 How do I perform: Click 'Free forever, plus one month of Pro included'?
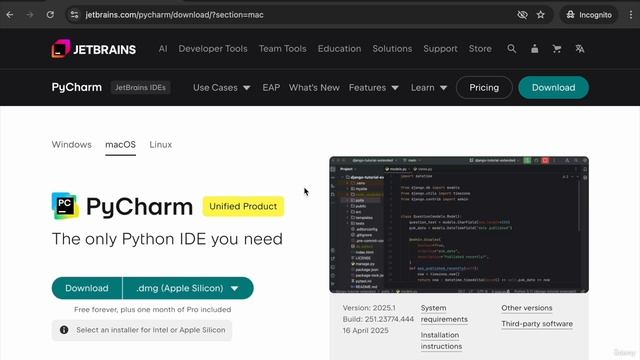[x=153, y=309]
